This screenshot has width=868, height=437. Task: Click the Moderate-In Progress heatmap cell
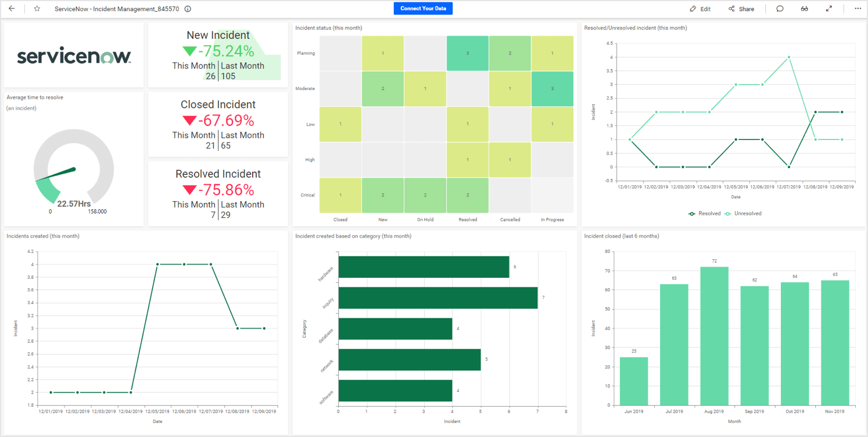click(552, 89)
